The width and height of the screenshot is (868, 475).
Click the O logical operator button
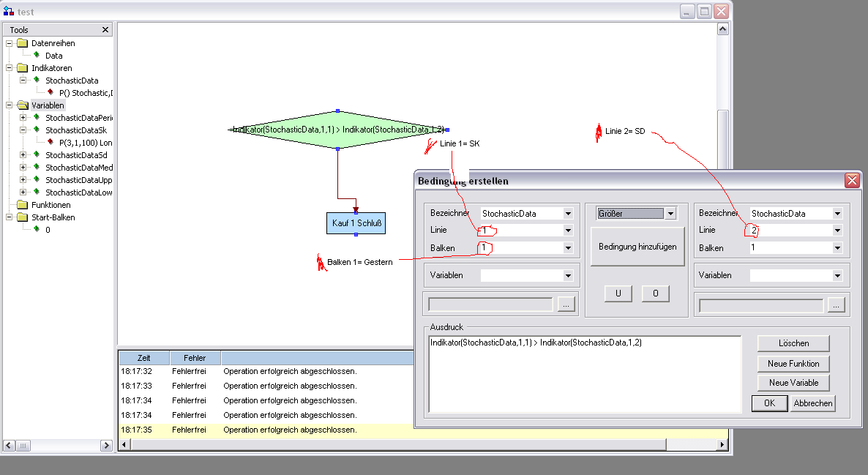(x=656, y=293)
